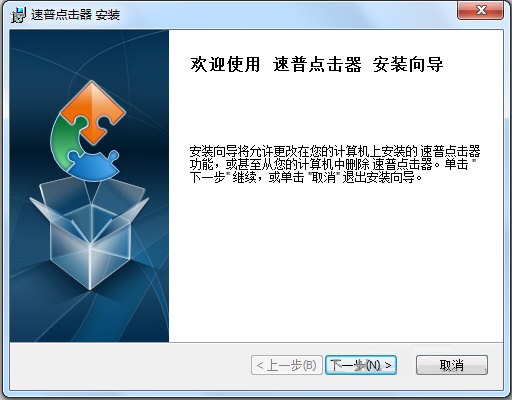The image size is (512, 400).
Task: Proceed with the 下一步(N) button
Action: [x=361, y=365]
